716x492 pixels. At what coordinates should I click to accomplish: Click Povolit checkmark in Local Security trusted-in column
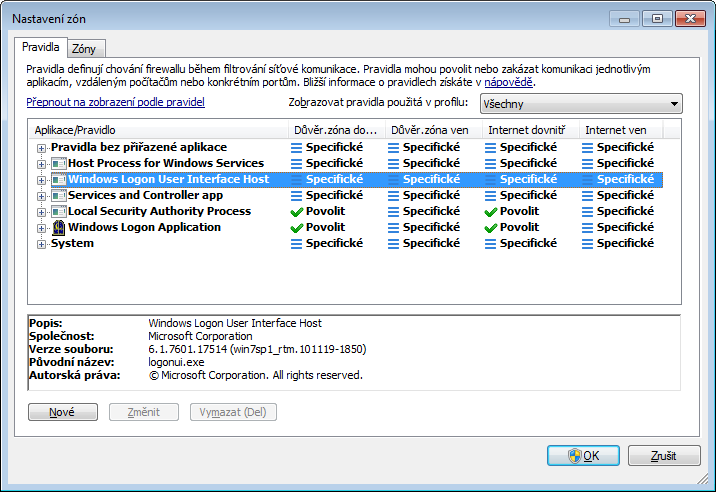pos(297,212)
